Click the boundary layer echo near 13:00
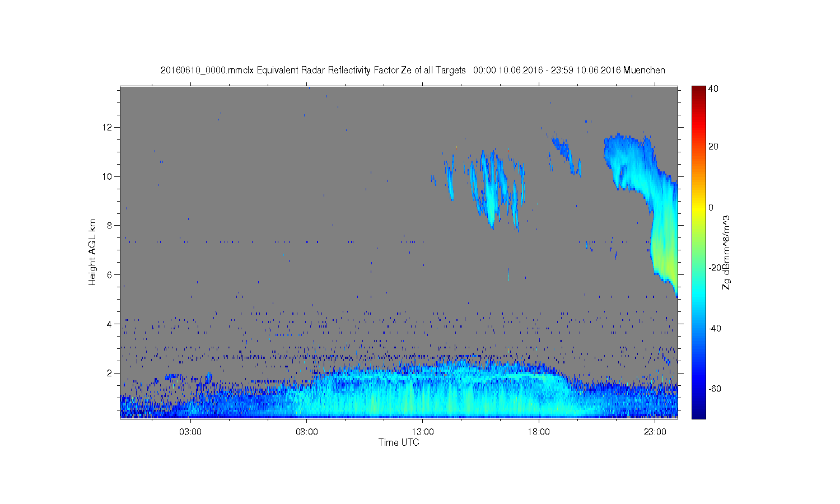The height and width of the screenshot is (504, 840). (x=423, y=392)
